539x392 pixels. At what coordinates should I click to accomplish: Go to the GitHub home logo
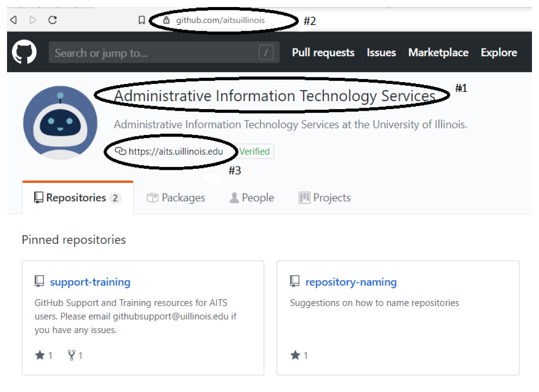coord(24,52)
